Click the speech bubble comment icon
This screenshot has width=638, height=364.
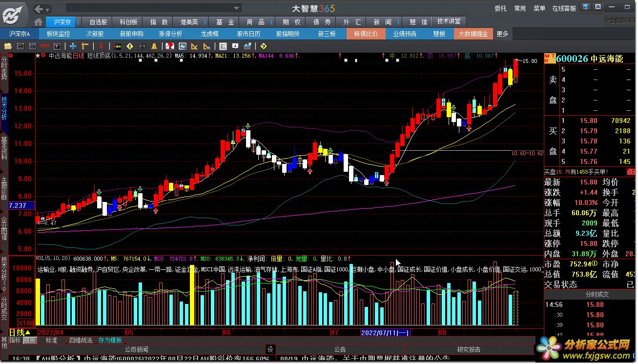[x=235, y=46]
